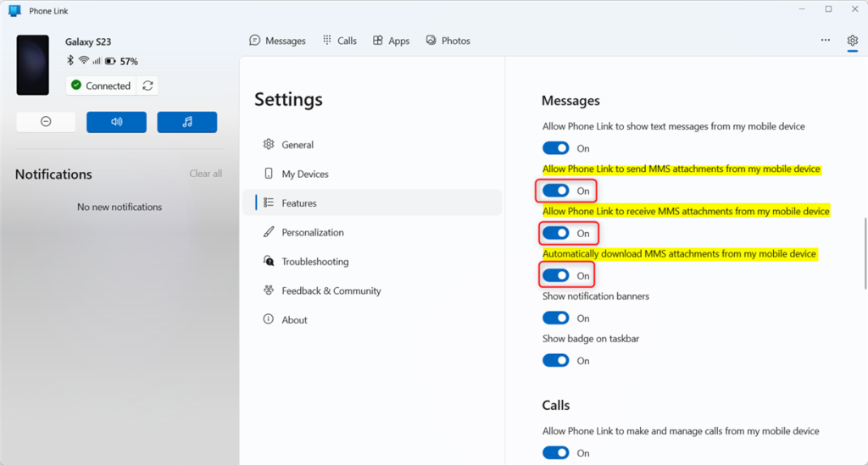Select General settings category

(373, 144)
